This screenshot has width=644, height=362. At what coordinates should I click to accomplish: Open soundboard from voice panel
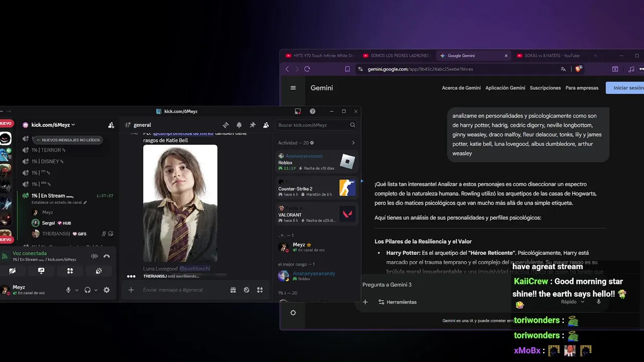[99, 270]
